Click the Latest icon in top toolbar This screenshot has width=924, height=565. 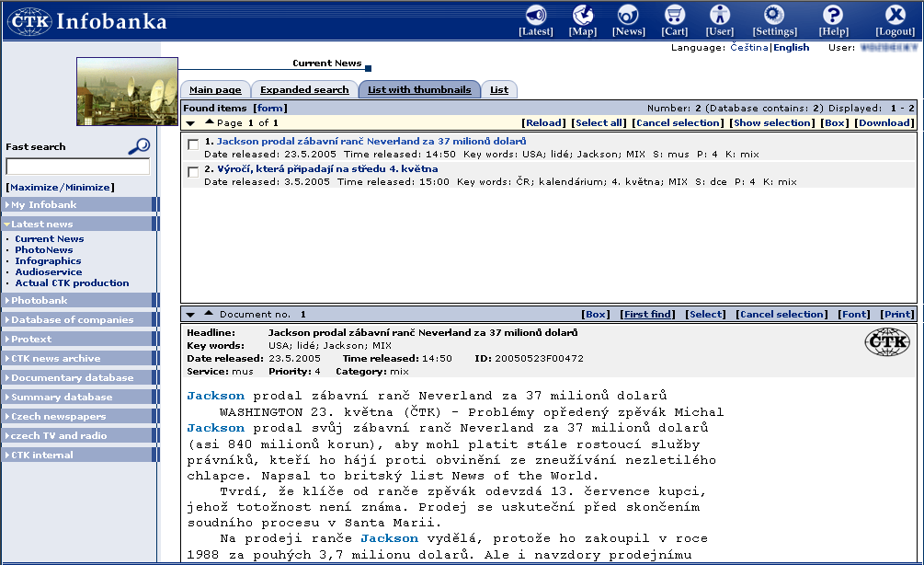click(x=535, y=15)
